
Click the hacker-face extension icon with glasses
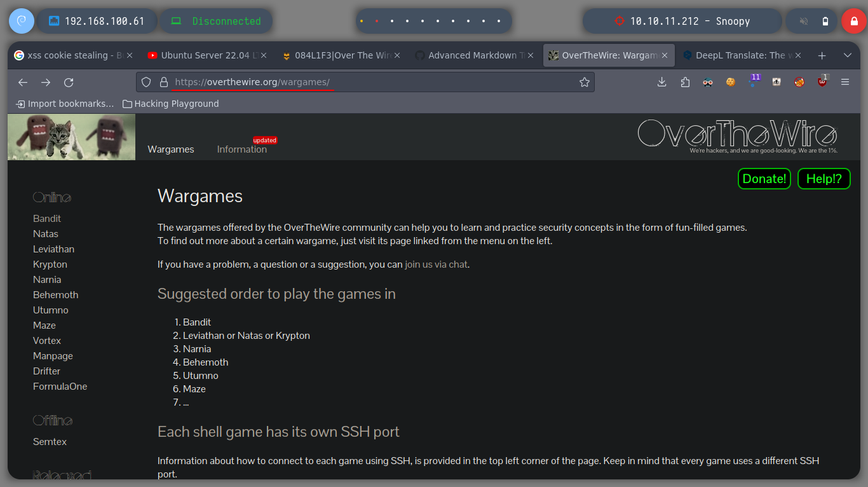708,82
